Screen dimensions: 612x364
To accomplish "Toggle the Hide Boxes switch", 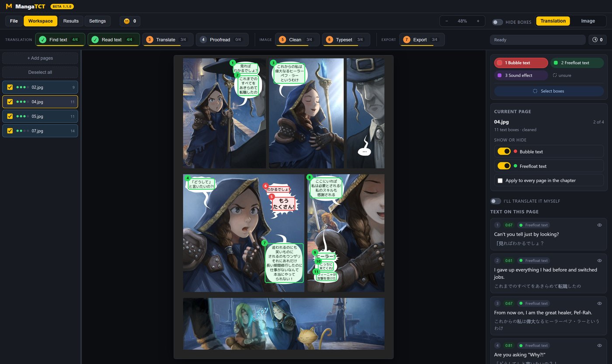I will click(497, 22).
